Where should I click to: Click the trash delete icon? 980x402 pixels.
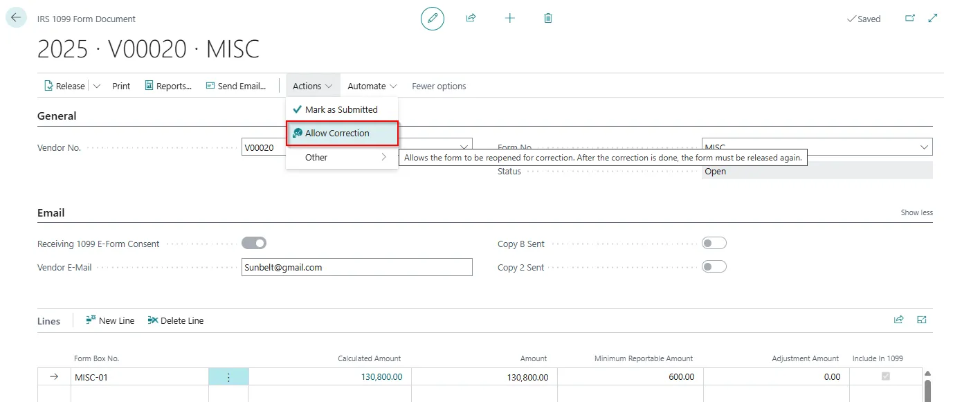click(x=548, y=19)
